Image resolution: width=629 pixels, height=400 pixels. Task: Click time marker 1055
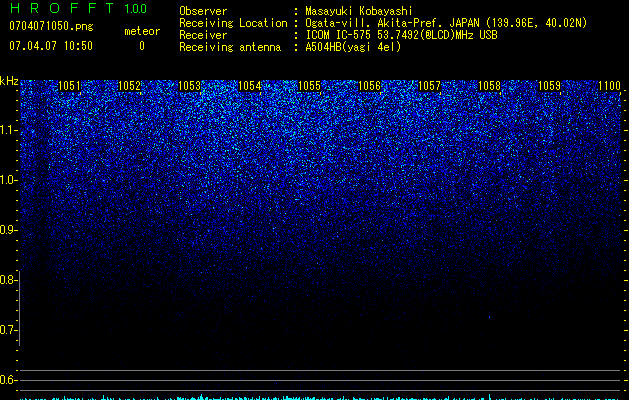309,86
